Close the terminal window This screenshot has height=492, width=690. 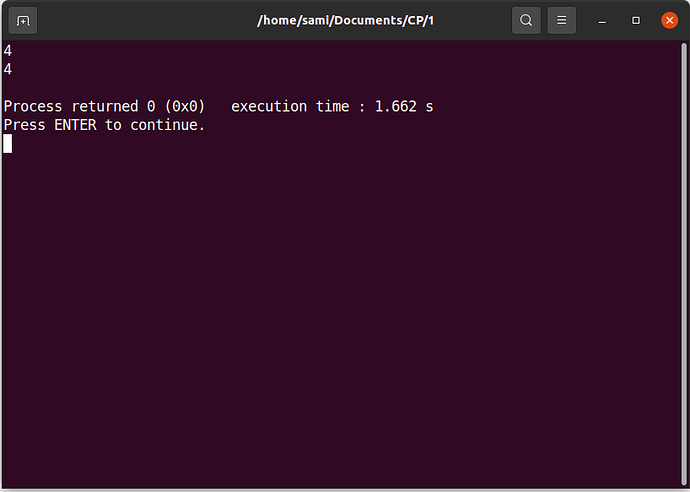pyautogui.click(x=669, y=20)
